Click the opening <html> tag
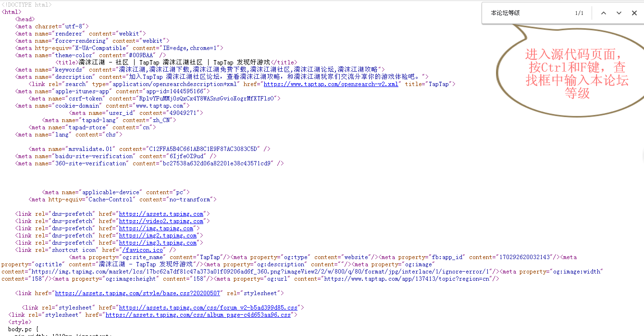 click(x=12, y=12)
